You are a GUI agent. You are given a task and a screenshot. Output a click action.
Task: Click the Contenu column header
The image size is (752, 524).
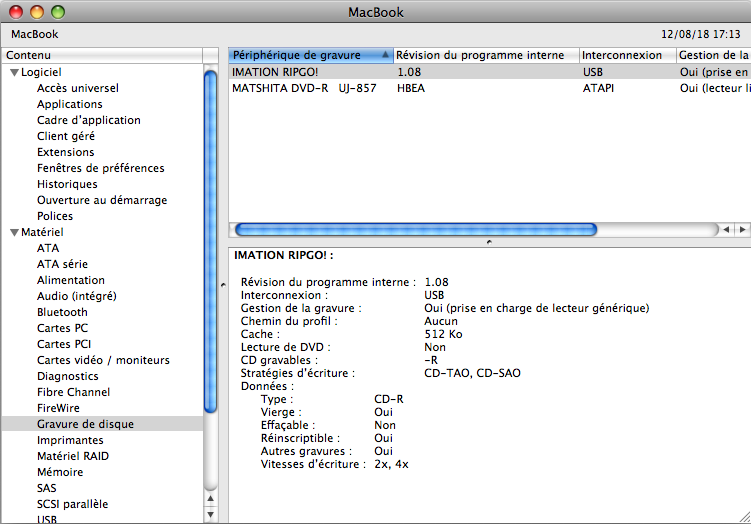pyautogui.click(x=102, y=56)
